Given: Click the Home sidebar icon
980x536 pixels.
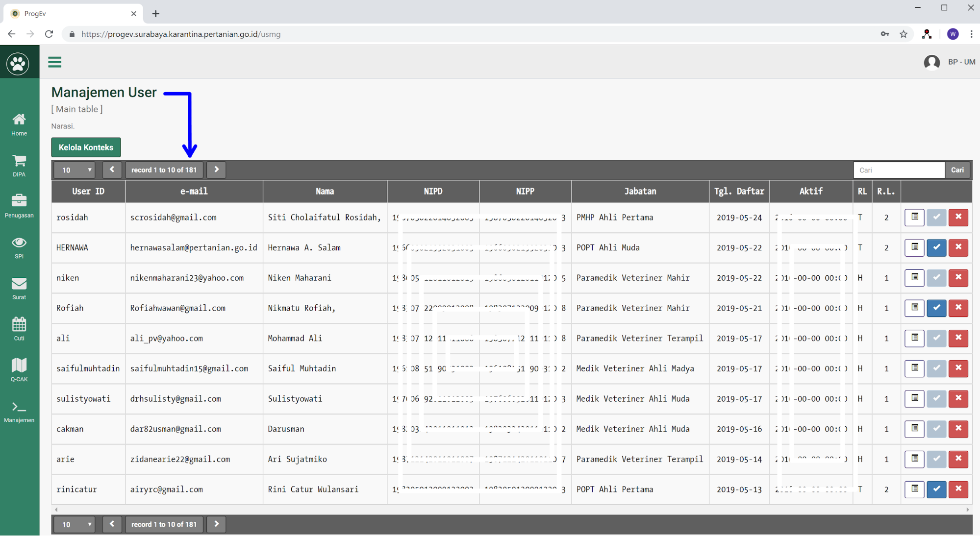Looking at the screenshot, I should pos(19,124).
